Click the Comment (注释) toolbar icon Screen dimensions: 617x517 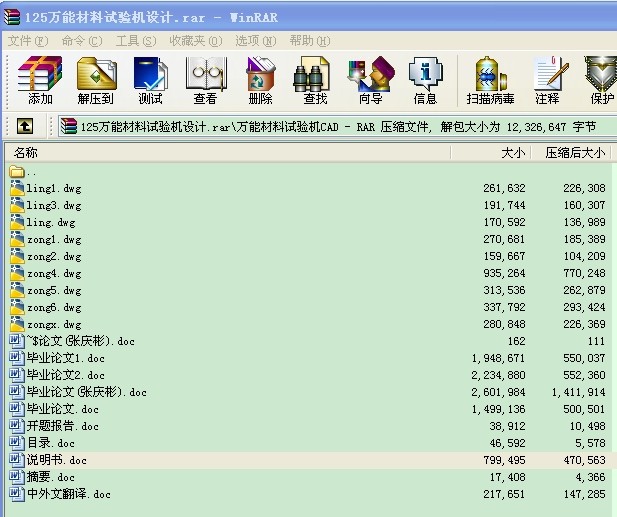coord(547,79)
